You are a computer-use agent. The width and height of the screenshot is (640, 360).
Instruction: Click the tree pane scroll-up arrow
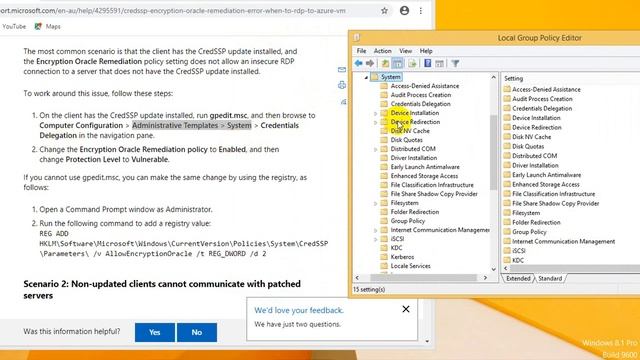tap(493, 77)
